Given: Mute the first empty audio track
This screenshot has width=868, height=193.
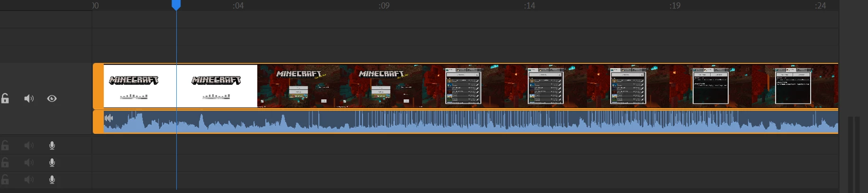Looking at the screenshot, I should point(29,146).
